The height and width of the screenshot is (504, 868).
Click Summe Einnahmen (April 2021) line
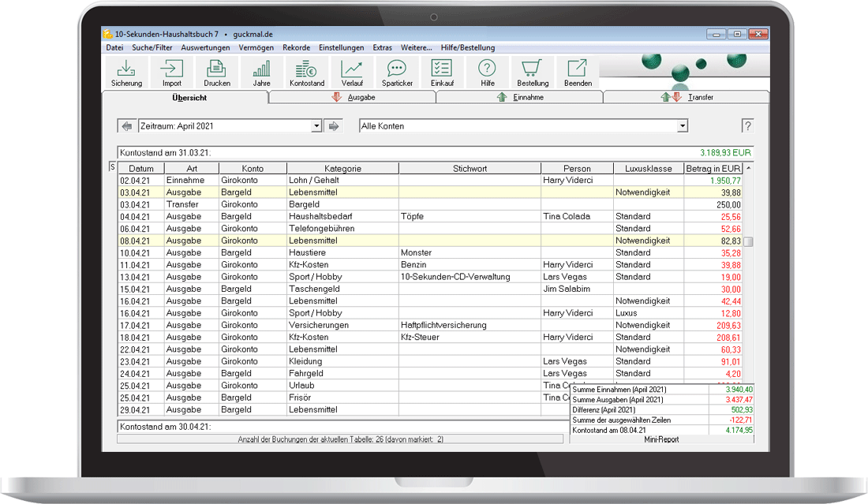coord(662,390)
